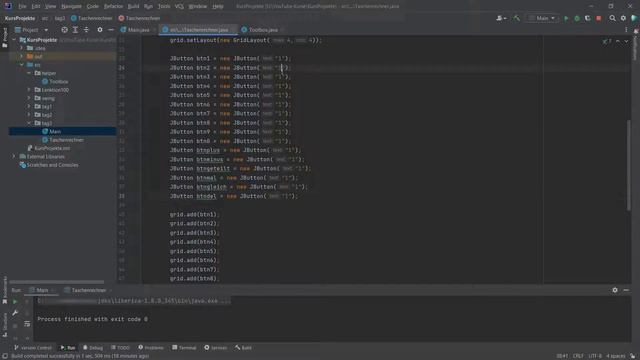Stop the process with the red square

[599, 18]
